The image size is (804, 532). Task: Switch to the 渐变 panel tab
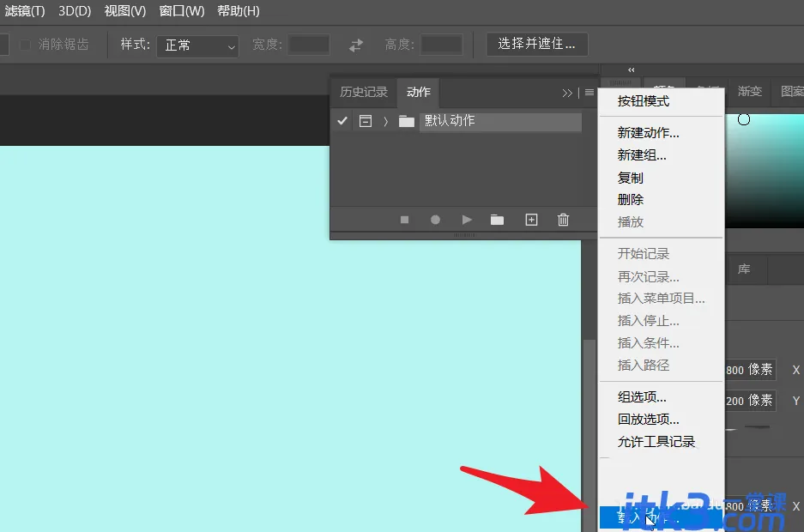tap(750, 91)
